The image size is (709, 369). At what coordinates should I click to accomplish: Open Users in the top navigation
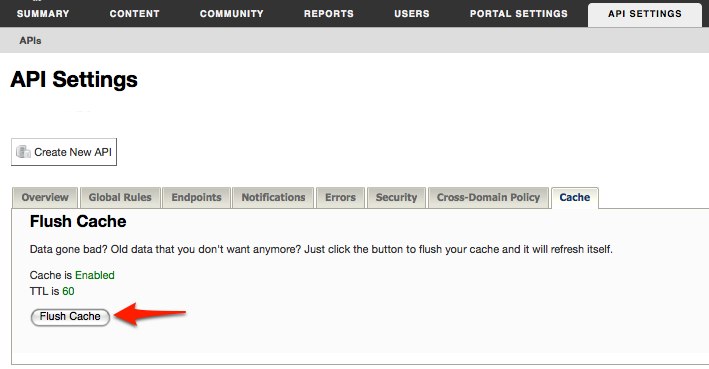tap(411, 14)
